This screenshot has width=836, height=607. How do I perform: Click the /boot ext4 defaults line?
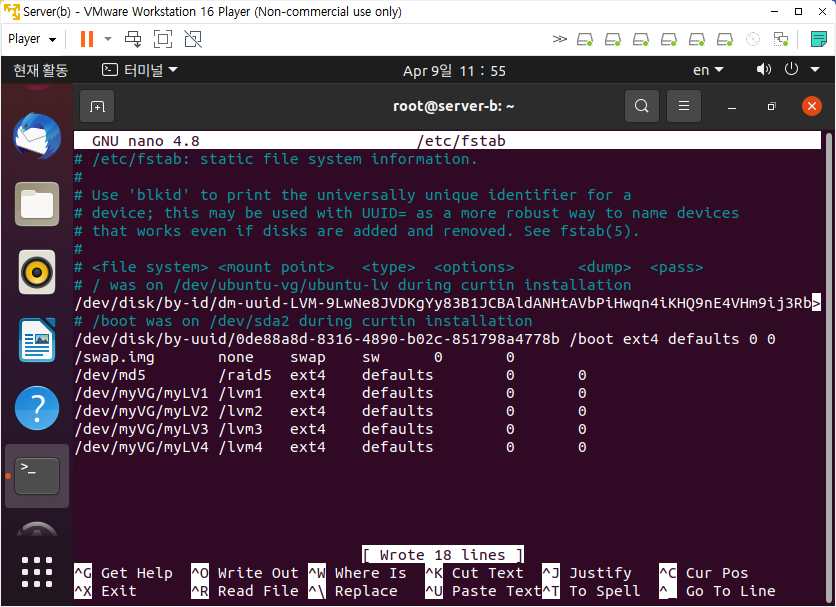[x=425, y=339]
